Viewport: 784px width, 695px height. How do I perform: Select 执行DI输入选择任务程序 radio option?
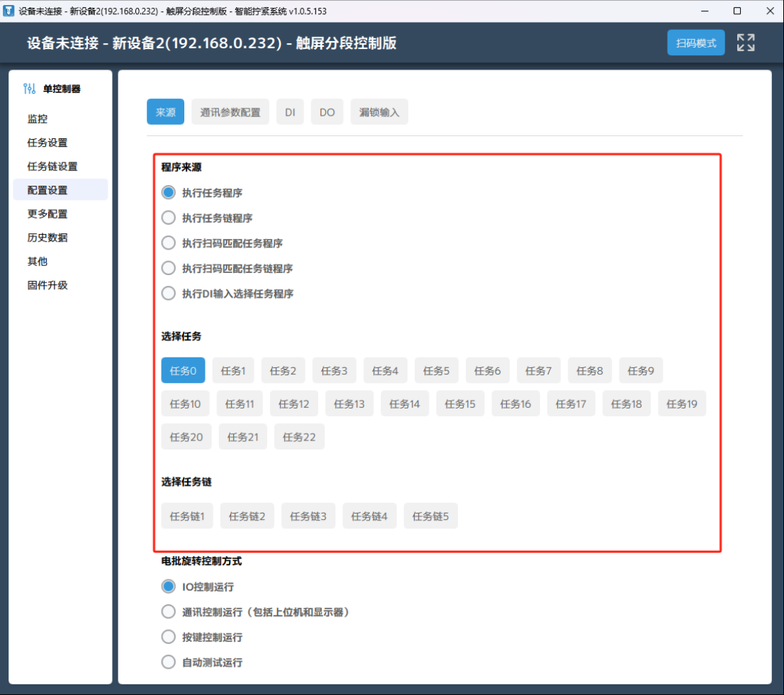pos(169,293)
